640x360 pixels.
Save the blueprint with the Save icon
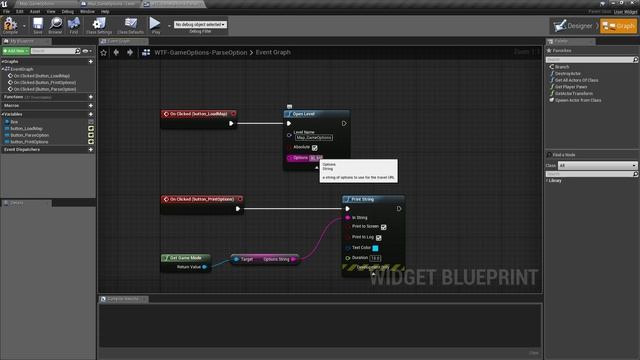tap(38, 25)
